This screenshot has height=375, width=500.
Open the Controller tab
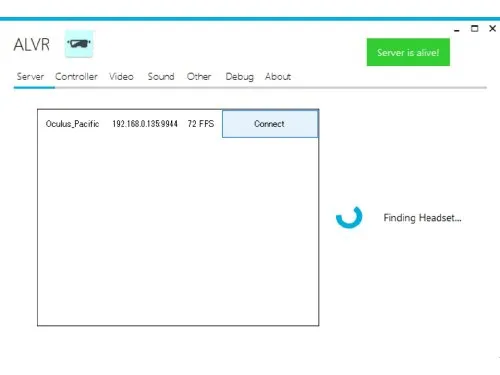(x=76, y=77)
